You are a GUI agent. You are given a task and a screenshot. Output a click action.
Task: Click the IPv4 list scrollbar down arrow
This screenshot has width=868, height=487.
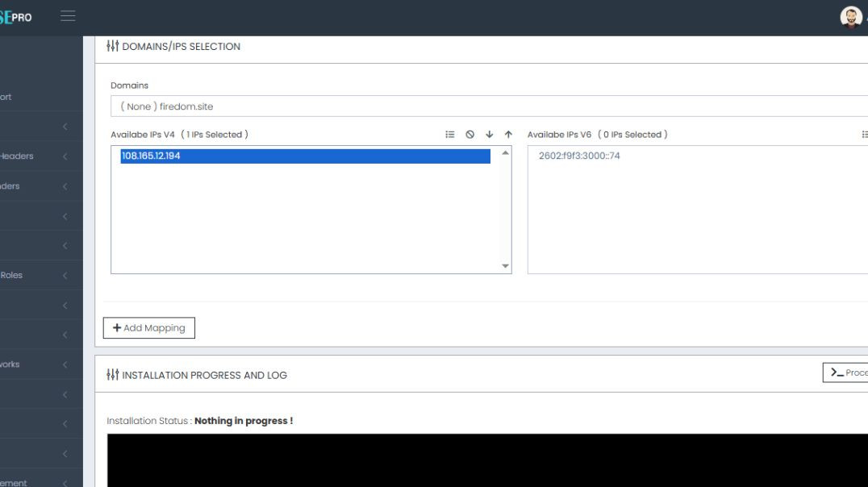506,264
